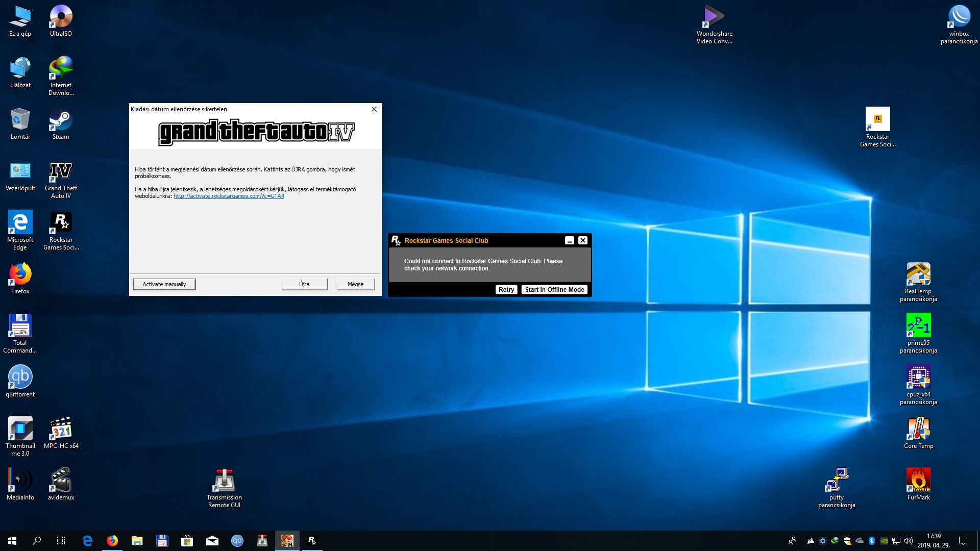The image size is (980, 551).
Task: Open Transmission Remote GUI shortcut
Action: (224, 488)
